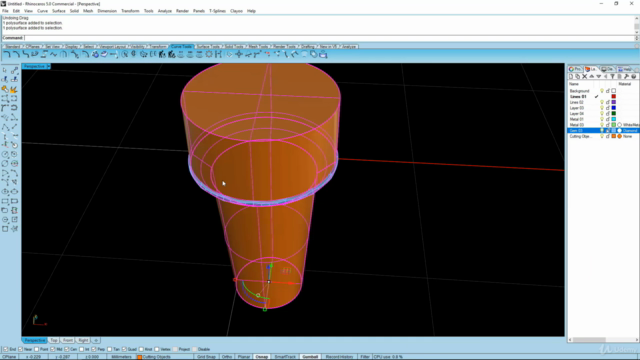Enable the Tan osnap checkbox

click(x=109, y=349)
